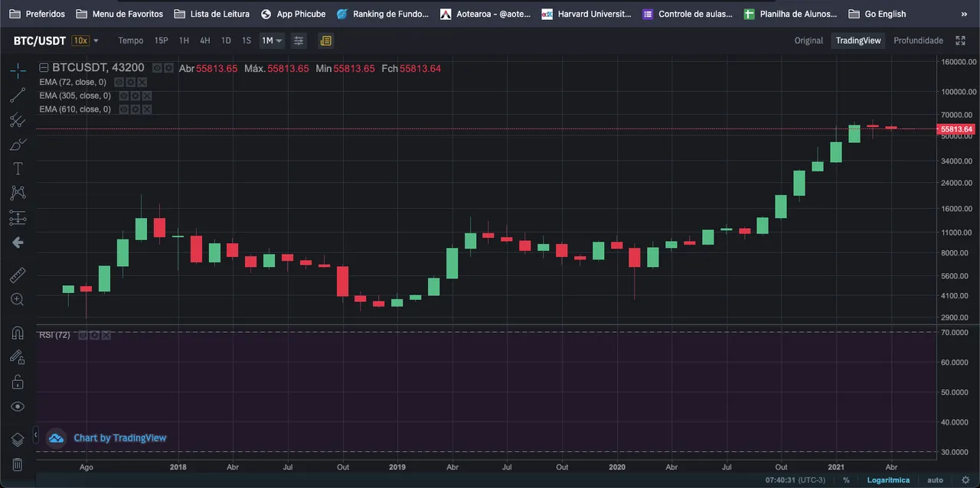980x488 pixels.
Task: Click the yellow news list icon
Action: tap(325, 41)
